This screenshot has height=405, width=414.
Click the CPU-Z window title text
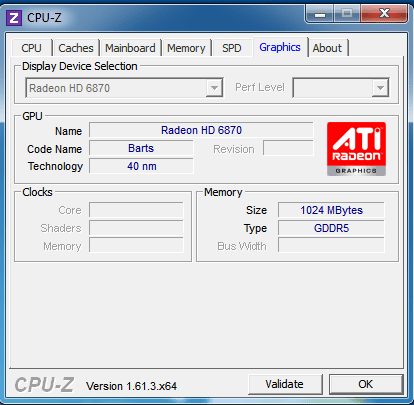pos(44,18)
